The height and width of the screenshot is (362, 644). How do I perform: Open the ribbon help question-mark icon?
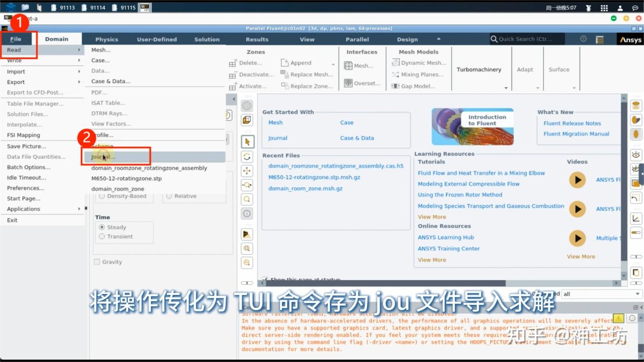584,39
